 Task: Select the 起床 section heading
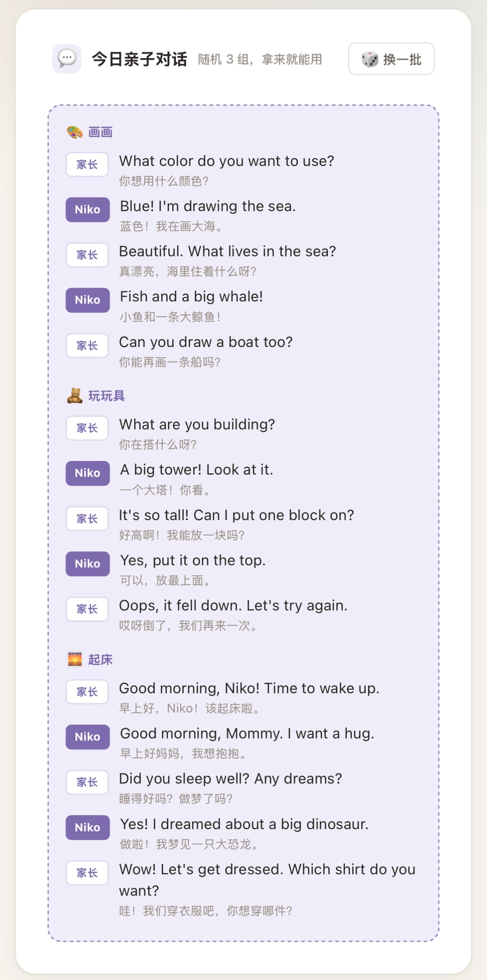(x=100, y=659)
